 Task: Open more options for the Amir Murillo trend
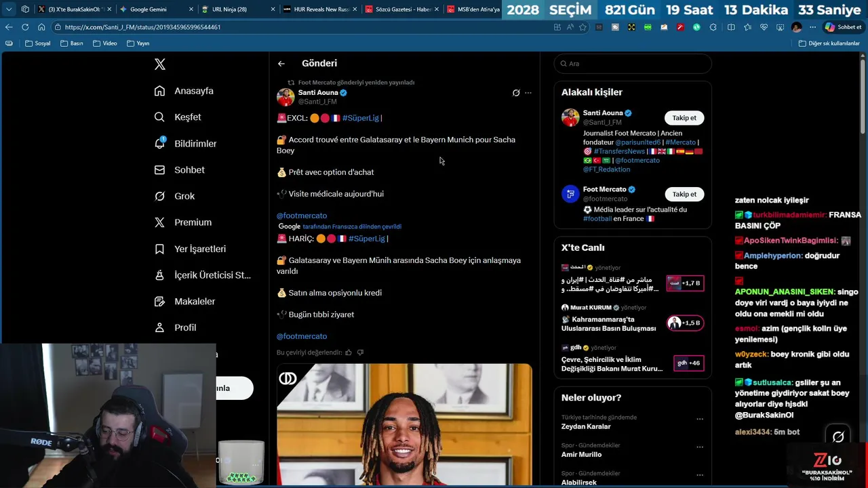point(700,447)
